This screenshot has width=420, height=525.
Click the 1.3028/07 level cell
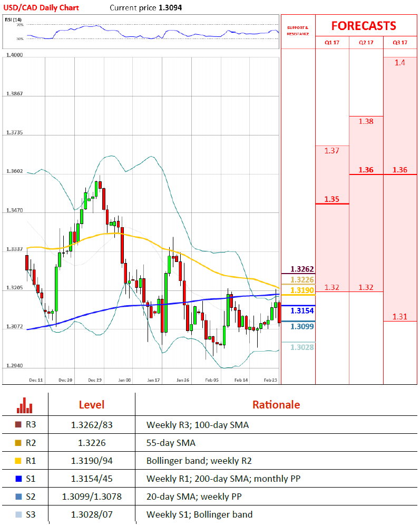92,514
